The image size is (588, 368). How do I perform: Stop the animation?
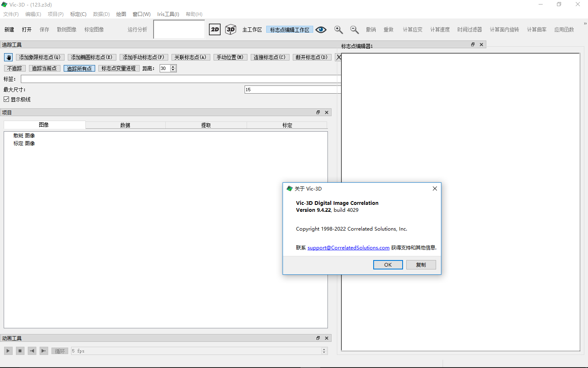click(x=20, y=351)
